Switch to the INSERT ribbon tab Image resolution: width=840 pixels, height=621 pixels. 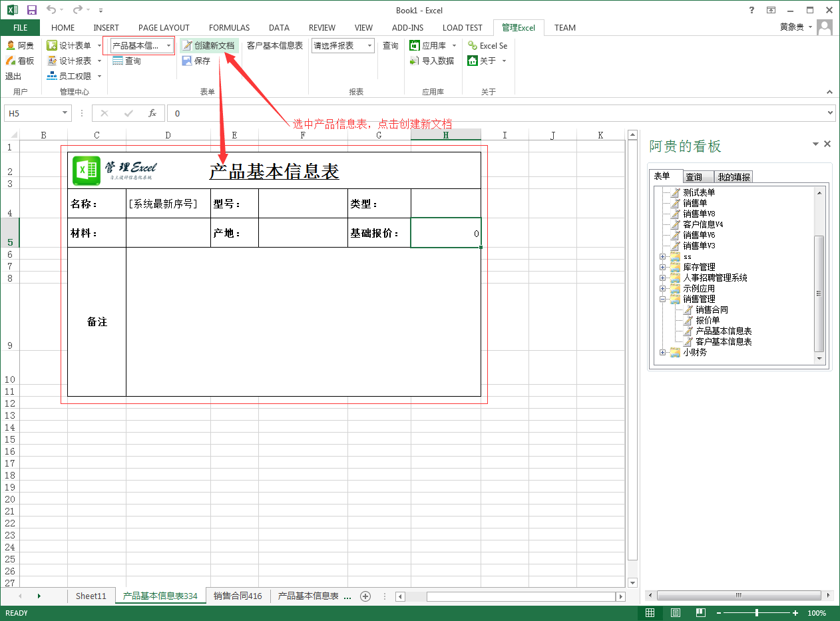106,27
